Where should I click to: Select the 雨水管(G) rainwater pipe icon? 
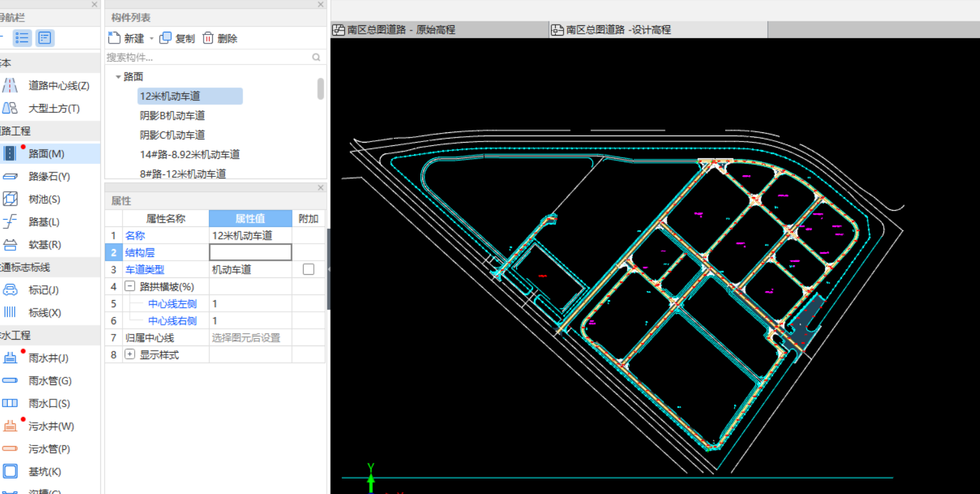pyautogui.click(x=10, y=381)
